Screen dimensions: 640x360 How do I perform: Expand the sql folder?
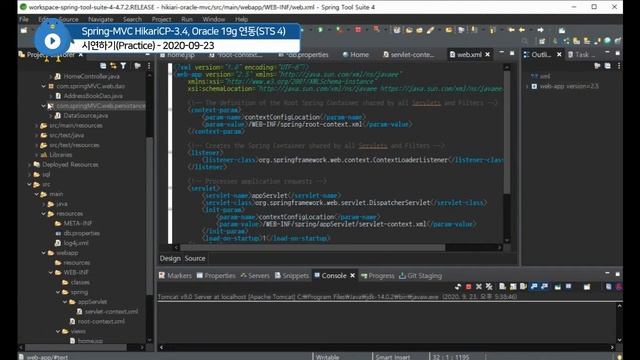pyautogui.click(x=30, y=174)
